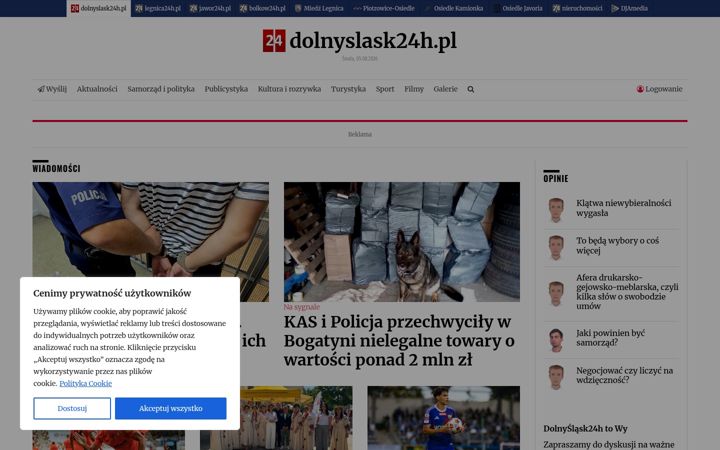Screen dimensions: 720x450
Task: Open the Galerie menu item
Action: [x=445, y=89]
